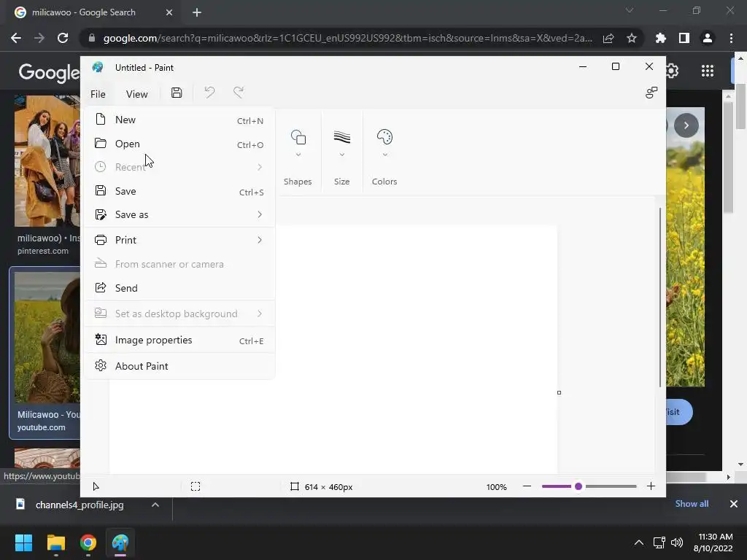
Task: Bookmark this page with the star icon
Action: [631, 38]
